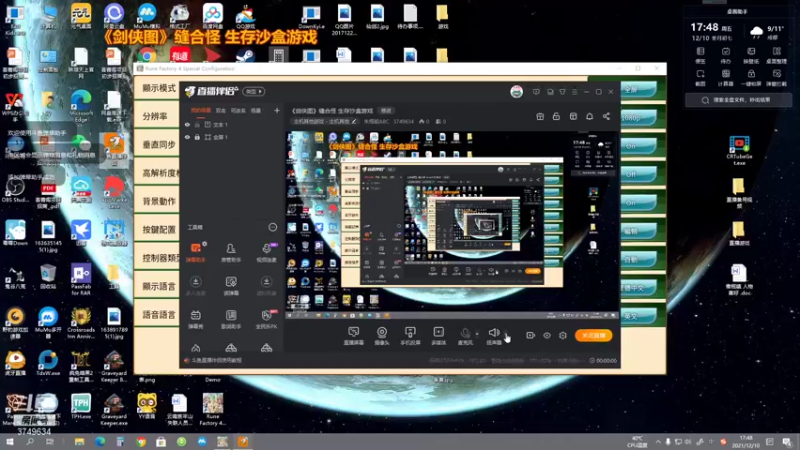Screen dimensions: 800x450
Task: Select 分辨率 in Rune Factory configuration
Action: [x=155, y=116]
